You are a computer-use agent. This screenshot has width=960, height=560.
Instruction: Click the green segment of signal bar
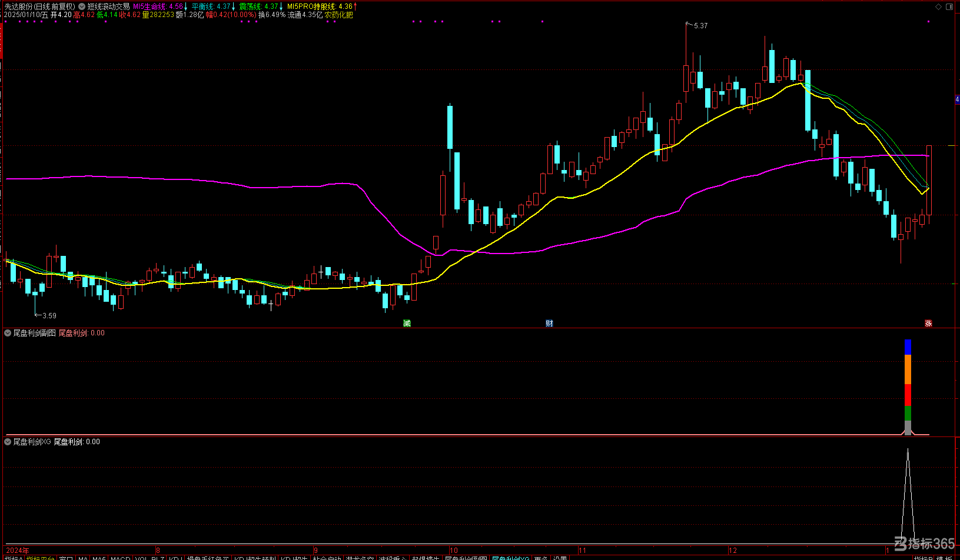pos(908,413)
